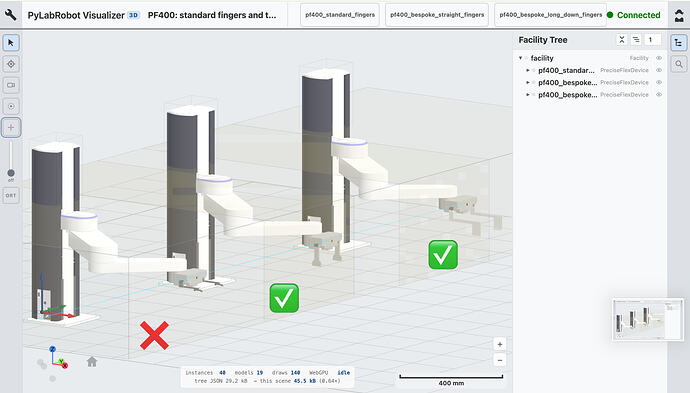Click the Facility Tree panel heading
The image size is (690, 393).
(x=543, y=40)
